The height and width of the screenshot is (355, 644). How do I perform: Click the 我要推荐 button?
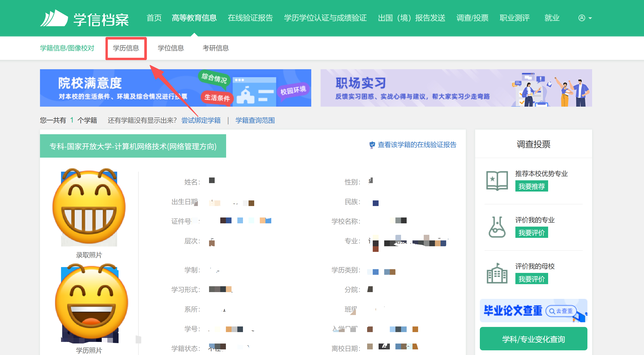pos(532,186)
